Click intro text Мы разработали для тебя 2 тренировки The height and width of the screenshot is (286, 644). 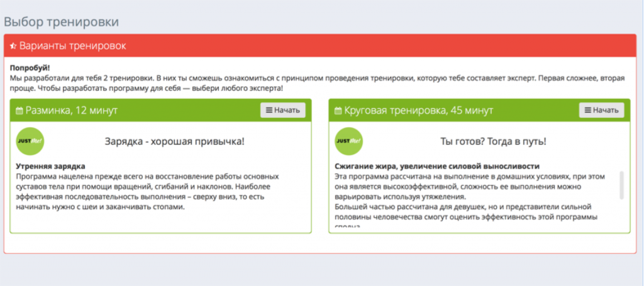click(x=317, y=83)
